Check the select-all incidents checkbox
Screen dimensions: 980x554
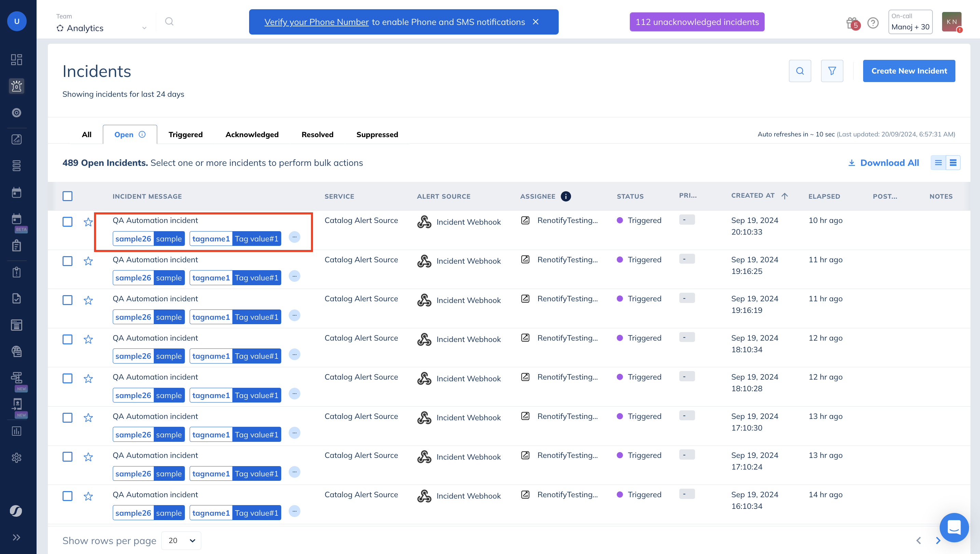click(67, 196)
